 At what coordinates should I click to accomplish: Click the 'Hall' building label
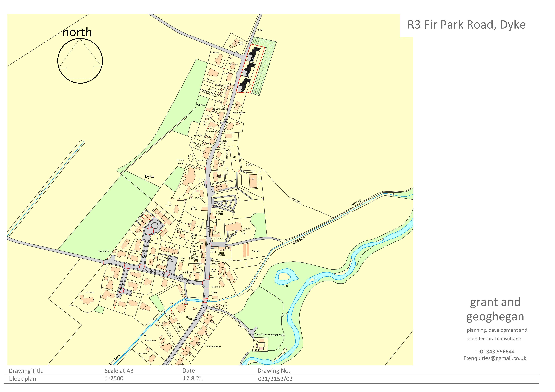253,179
